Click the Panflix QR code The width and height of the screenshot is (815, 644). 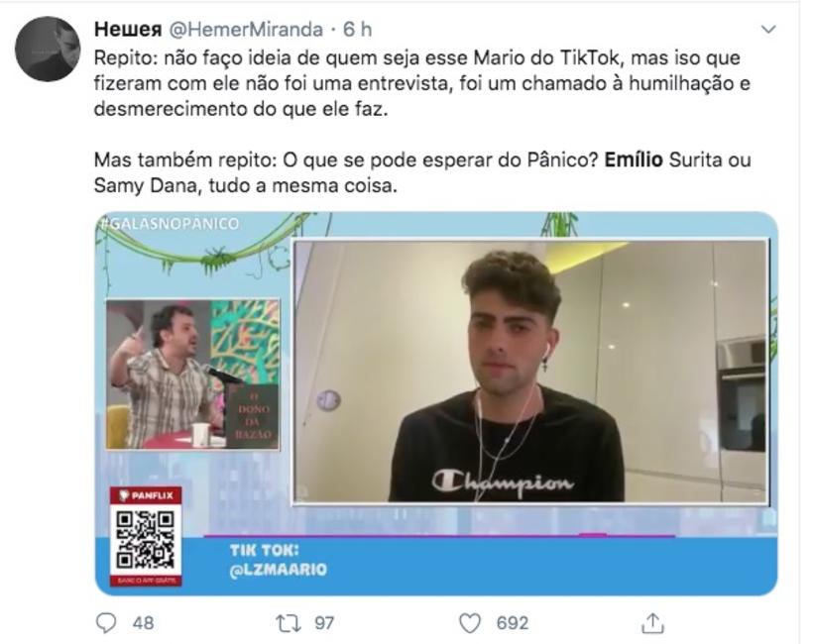point(146,540)
